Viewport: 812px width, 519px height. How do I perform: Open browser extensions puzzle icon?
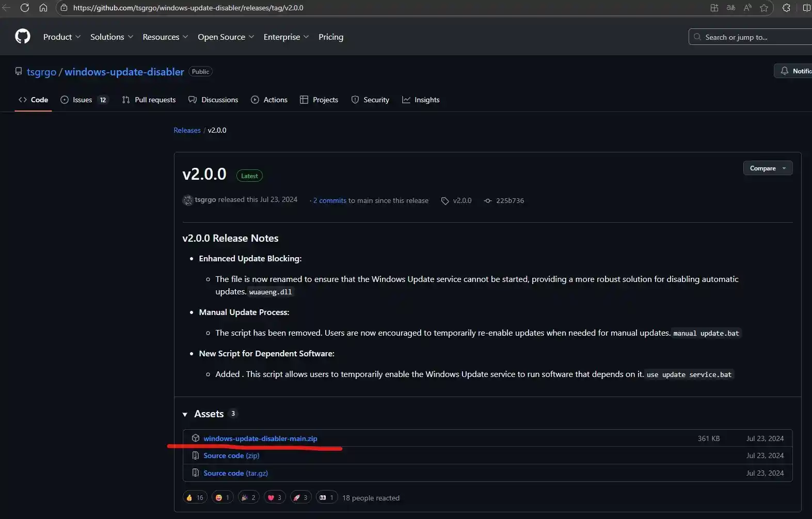(786, 8)
